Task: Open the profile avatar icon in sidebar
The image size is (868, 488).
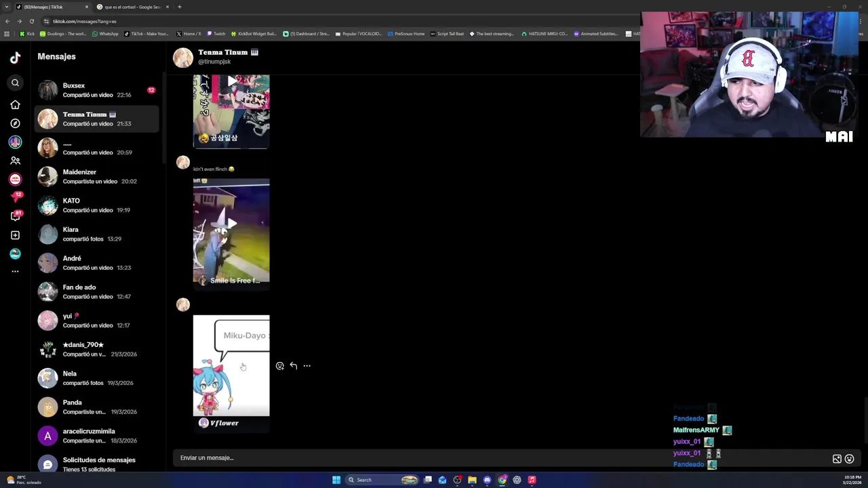Action: pos(15,253)
